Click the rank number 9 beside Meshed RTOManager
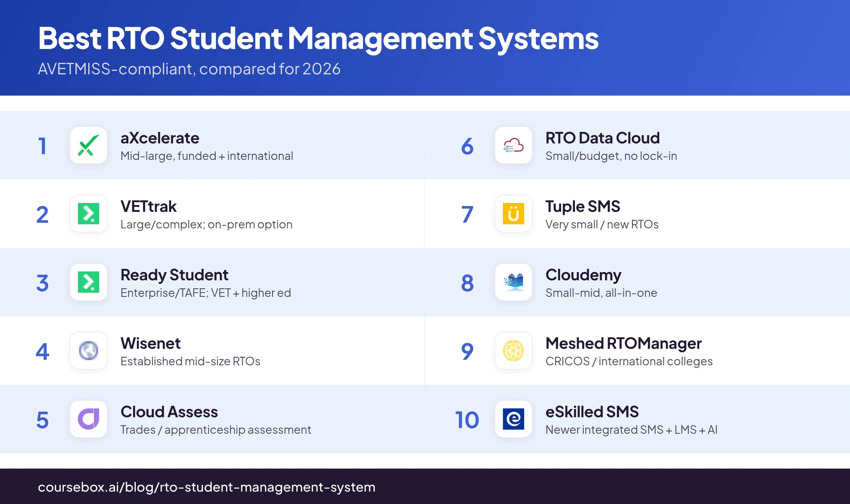850x504 pixels. pyautogui.click(x=467, y=351)
